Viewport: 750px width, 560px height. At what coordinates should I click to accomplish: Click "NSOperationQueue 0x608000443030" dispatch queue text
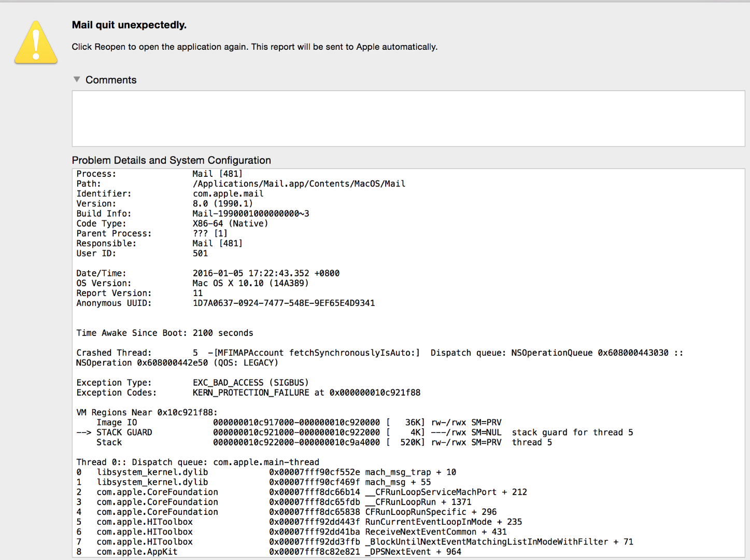pos(590,353)
